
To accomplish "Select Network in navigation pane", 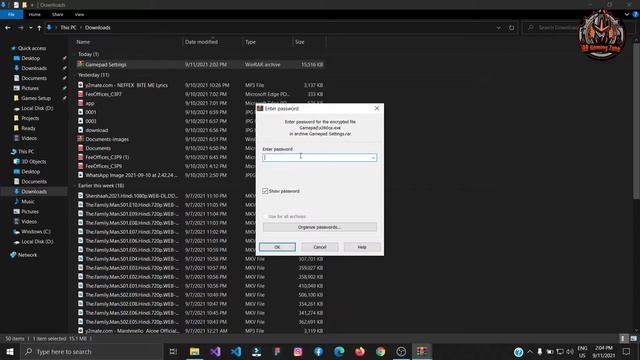I will [x=27, y=255].
